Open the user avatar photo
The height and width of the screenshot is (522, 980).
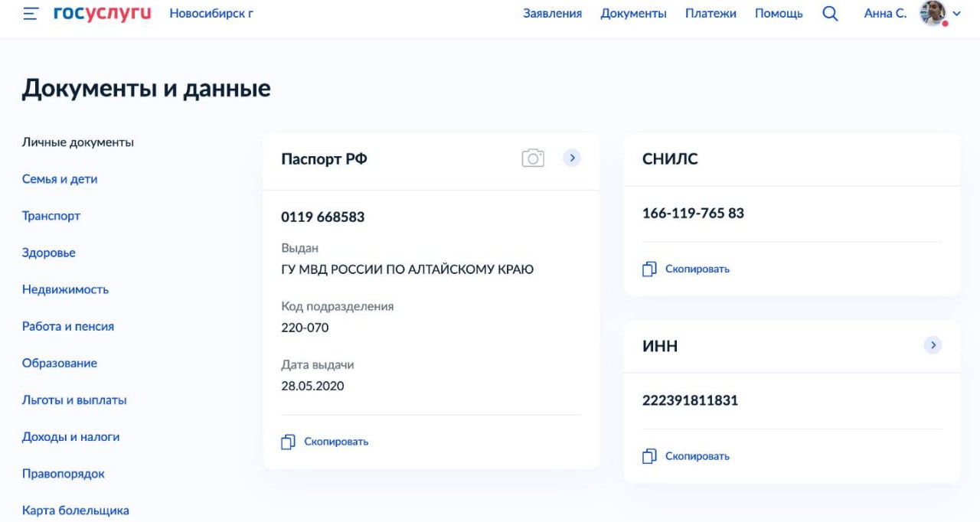933,13
